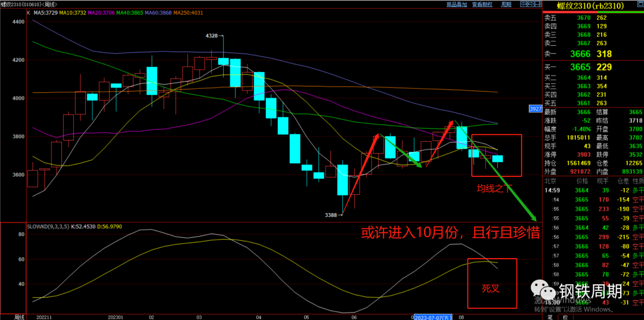Select the 14:59 tick row

click(x=593, y=190)
